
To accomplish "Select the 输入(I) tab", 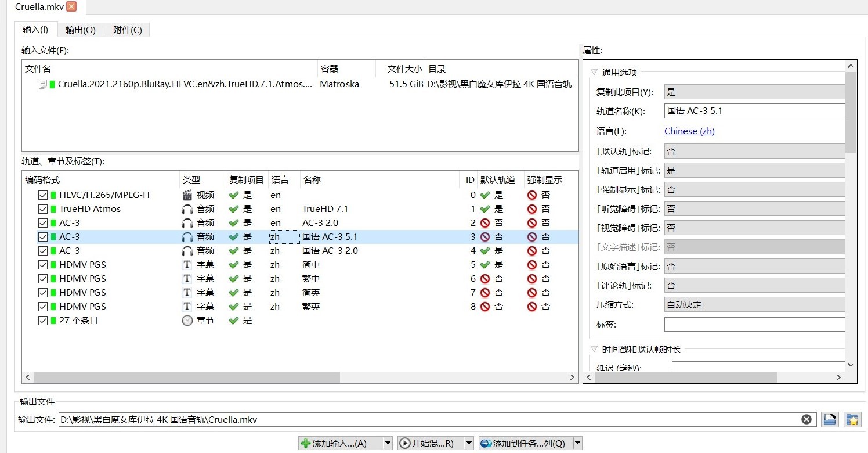I will [35, 29].
